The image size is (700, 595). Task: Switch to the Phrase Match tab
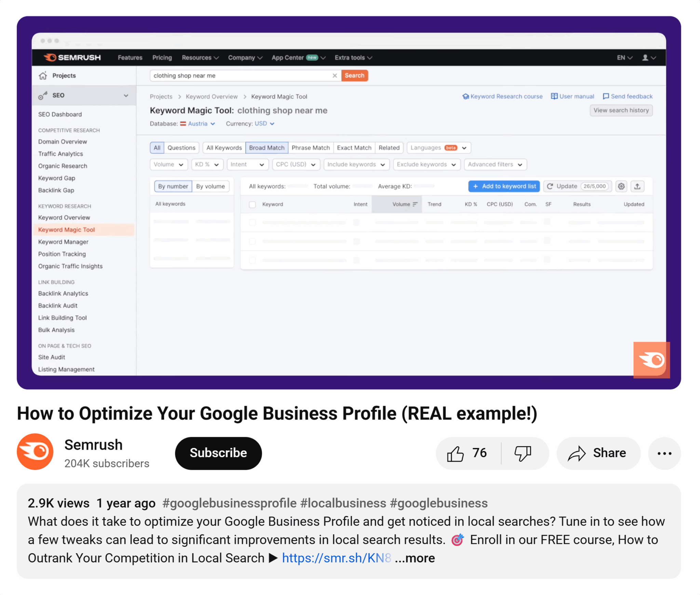pyautogui.click(x=311, y=148)
